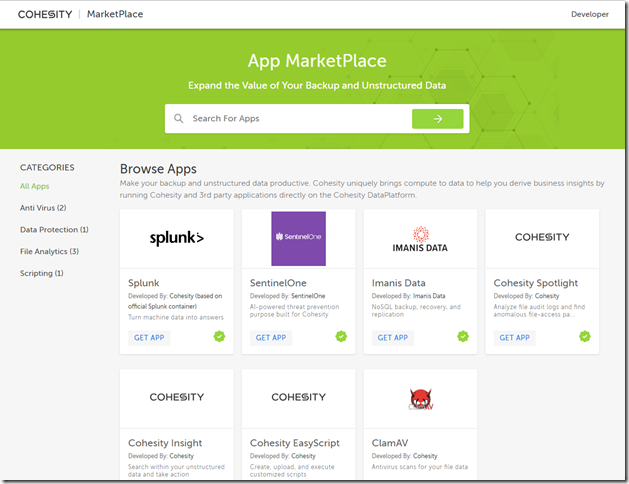The height and width of the screenshot is (484, 629).
Task: Click Cohesity EasyScript logo image
Action: pyautogui.click(x=298, y=397)
